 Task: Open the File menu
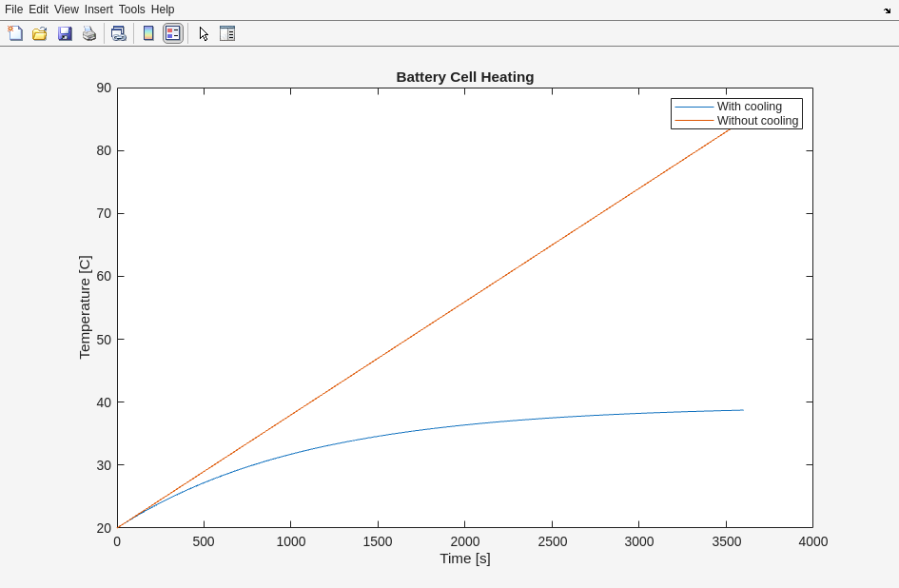(x=13, y=10)
